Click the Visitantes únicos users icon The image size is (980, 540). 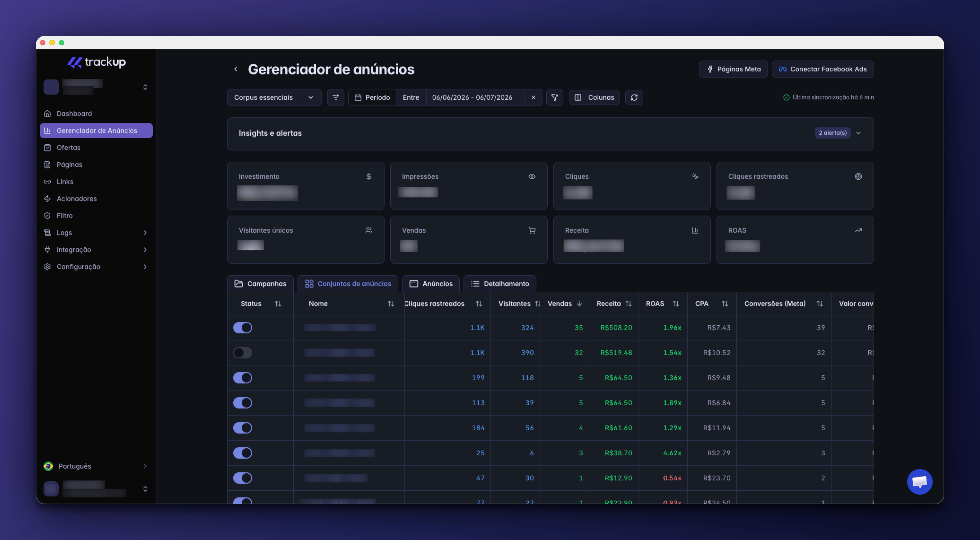369,230
